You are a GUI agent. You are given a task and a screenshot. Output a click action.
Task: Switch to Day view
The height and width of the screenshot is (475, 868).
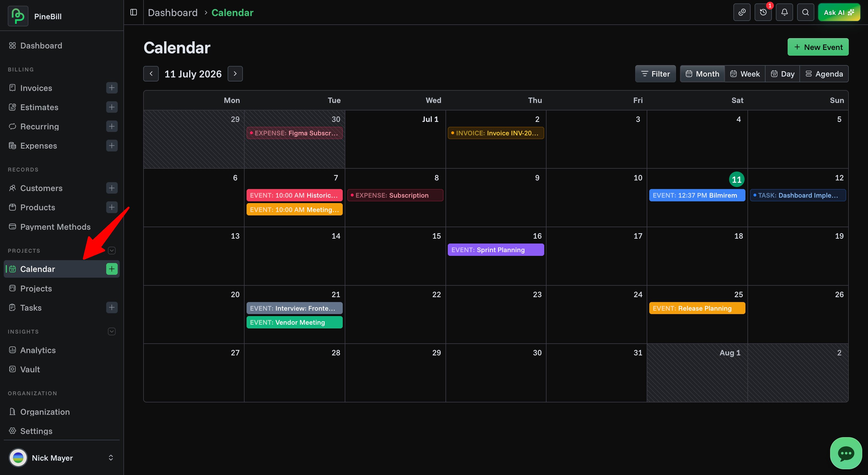click(x=782, y=74)
